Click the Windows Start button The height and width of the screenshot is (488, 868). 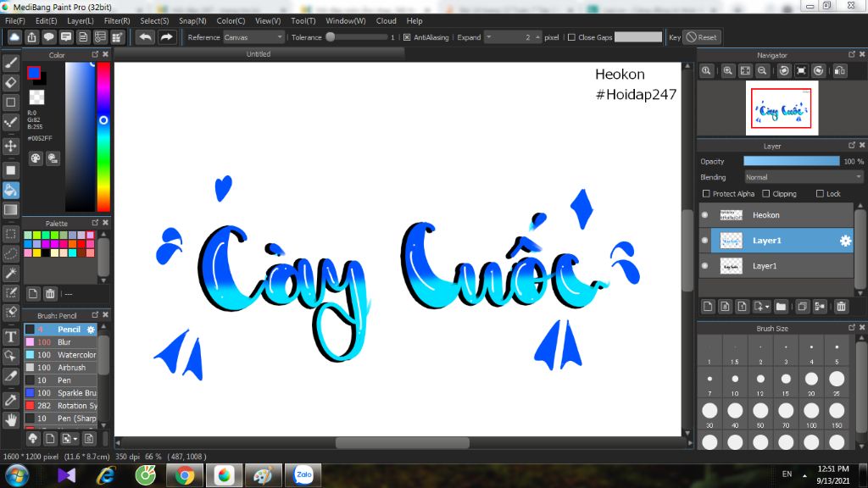(17, 475)
